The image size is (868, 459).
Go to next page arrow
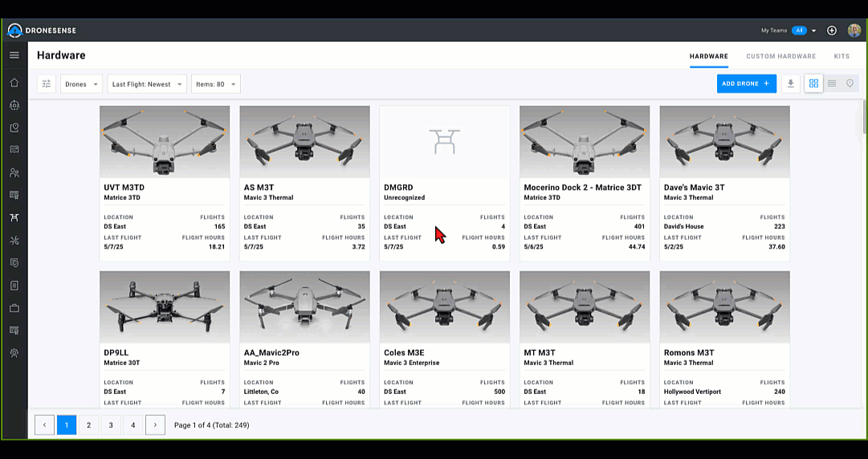click(x=155, y=425)
